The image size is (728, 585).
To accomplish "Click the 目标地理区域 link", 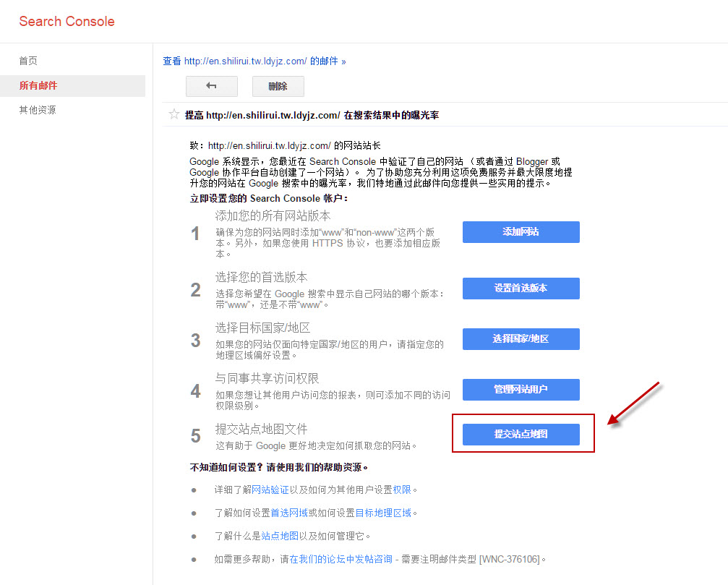I will 383,513.
